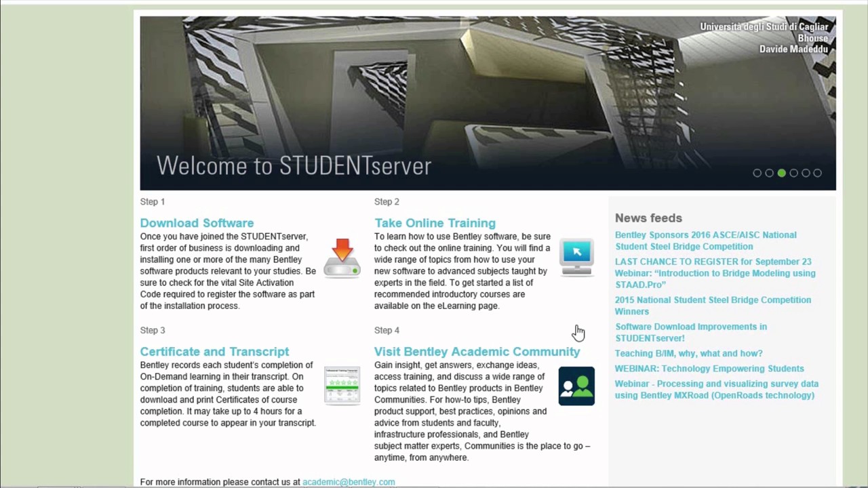Image resolution: width=868 pixels, height=488 pixels.
Task: Open Teaching B/IM, why, what and how? news
Action: pos(688,353)
